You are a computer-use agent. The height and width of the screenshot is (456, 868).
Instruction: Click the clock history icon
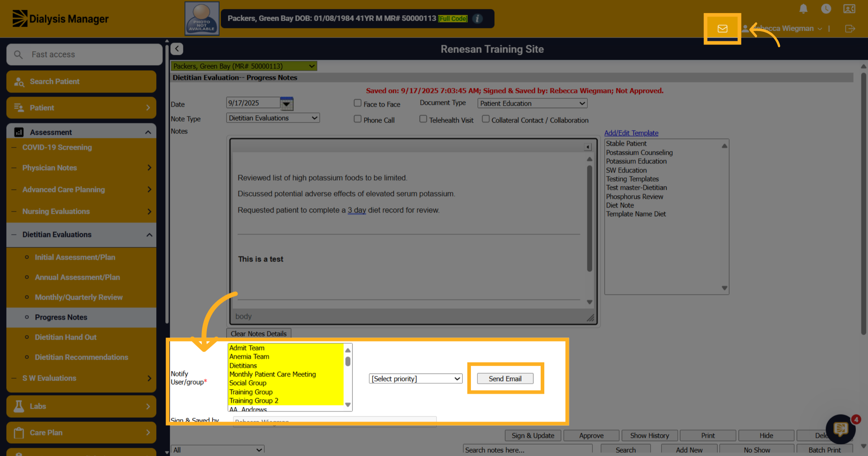[826, 9]
